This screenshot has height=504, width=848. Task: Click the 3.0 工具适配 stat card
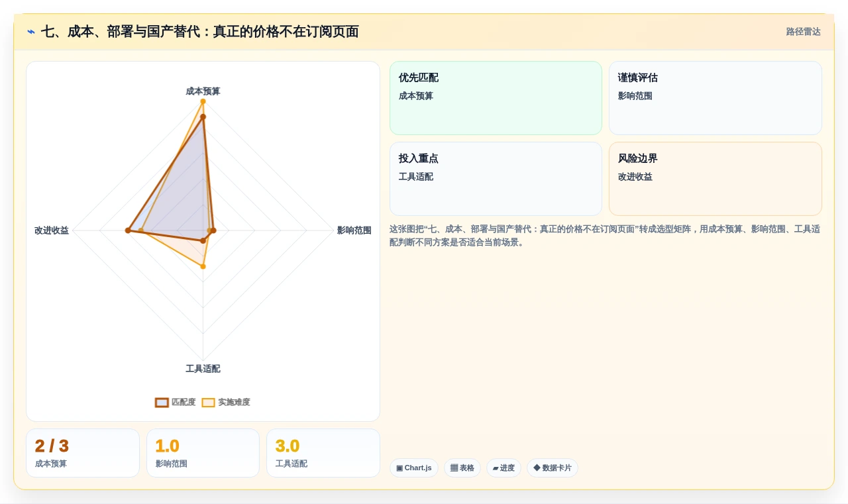[x=323, y=453]
